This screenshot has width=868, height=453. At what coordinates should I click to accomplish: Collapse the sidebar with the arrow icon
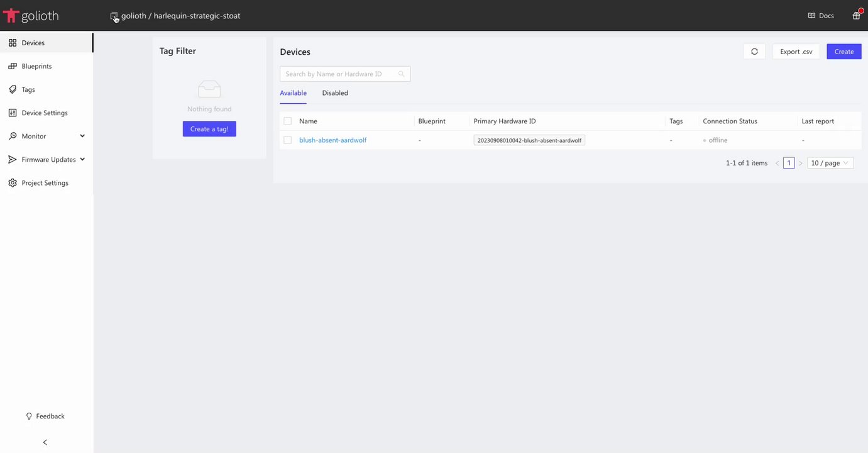click(x=45, y=442)
